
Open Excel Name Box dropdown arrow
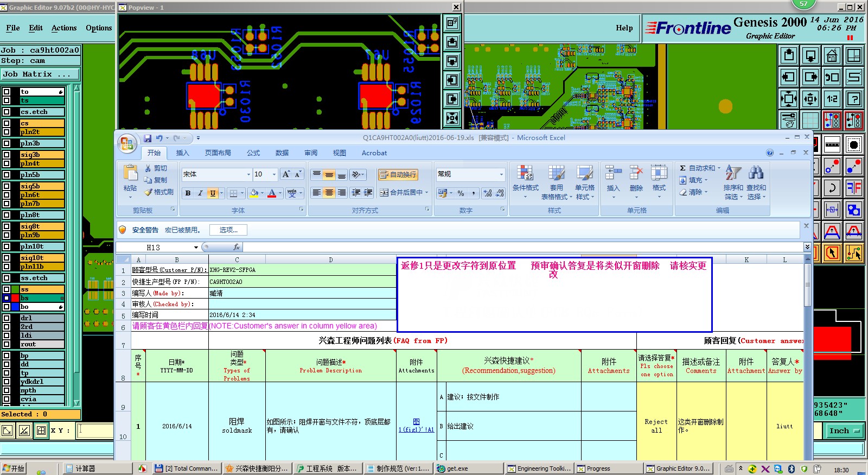point(196,248)
